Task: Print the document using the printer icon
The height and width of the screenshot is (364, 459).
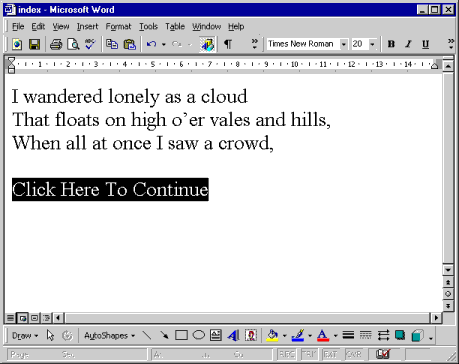Action: pos(56,44)
